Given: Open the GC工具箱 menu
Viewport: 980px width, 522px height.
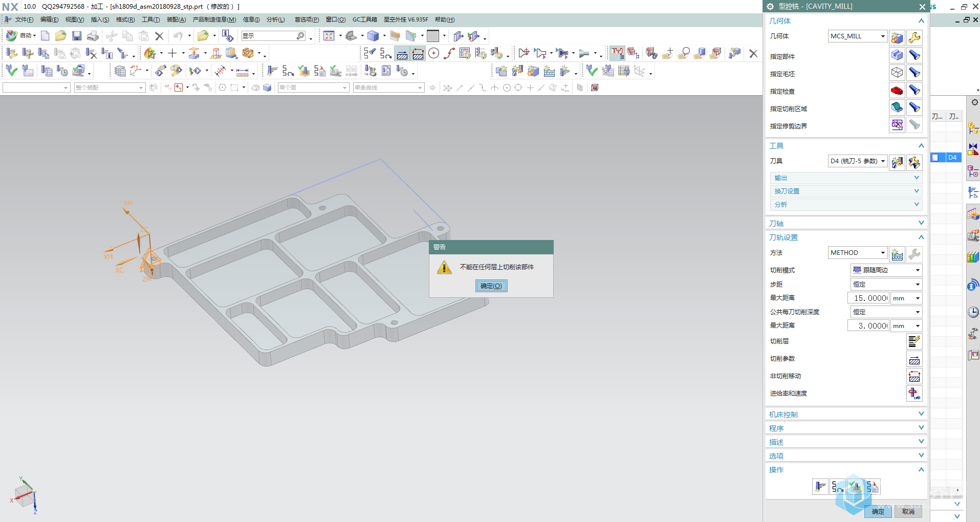Looking at the screenshot, I should tap(364, 19).
